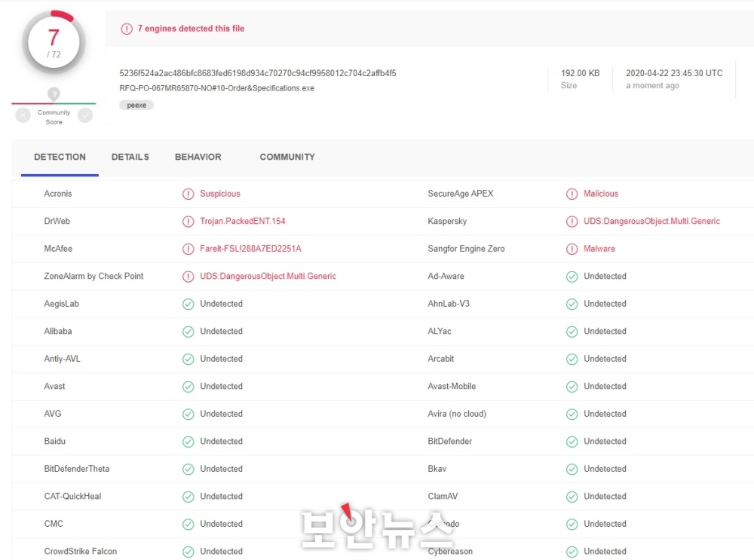Click the Avira (no cloud) engine name
This screenshot has width=754, height=560.
coord(457,414)
